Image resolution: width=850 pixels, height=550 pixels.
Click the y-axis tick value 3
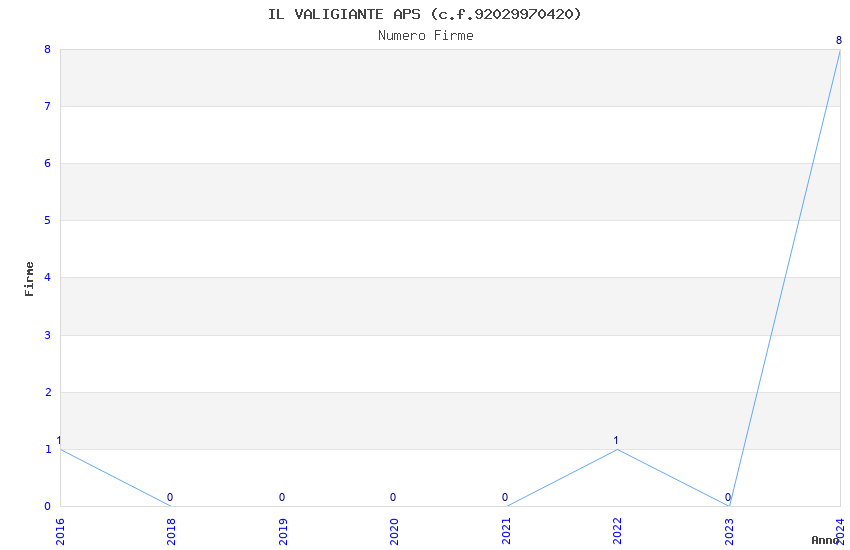(x=48, y=335)
